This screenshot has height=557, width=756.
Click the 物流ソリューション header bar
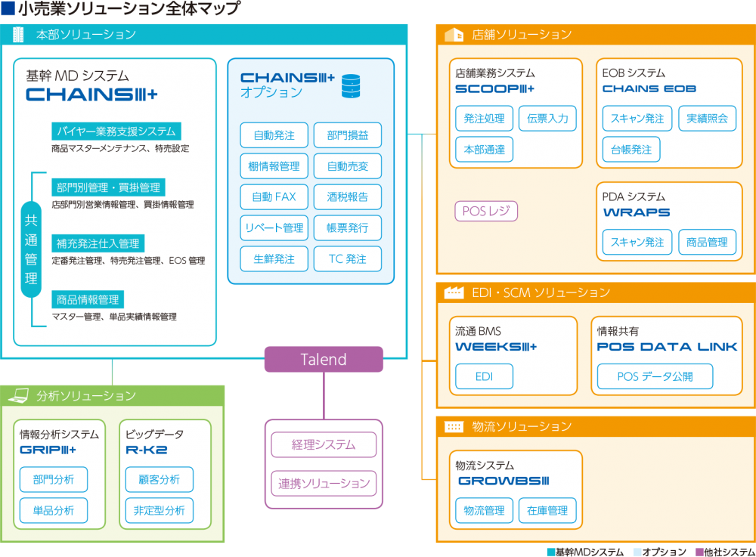596,426
